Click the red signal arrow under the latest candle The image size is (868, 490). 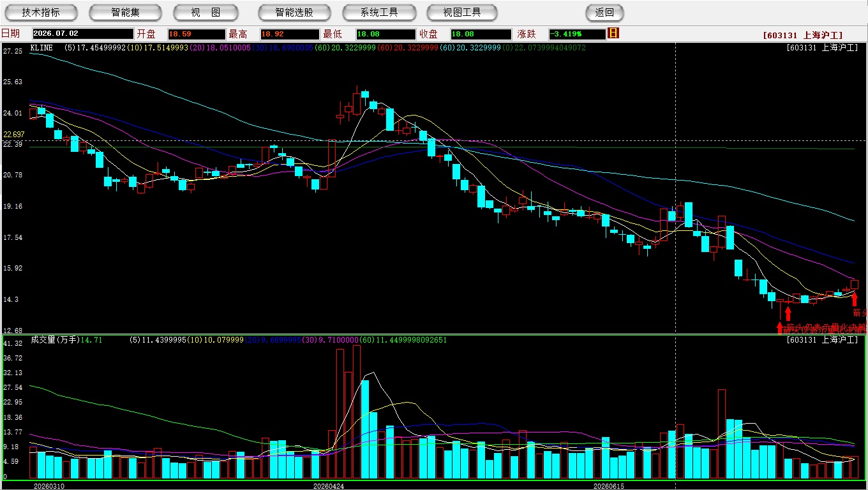tap(855, 299)
